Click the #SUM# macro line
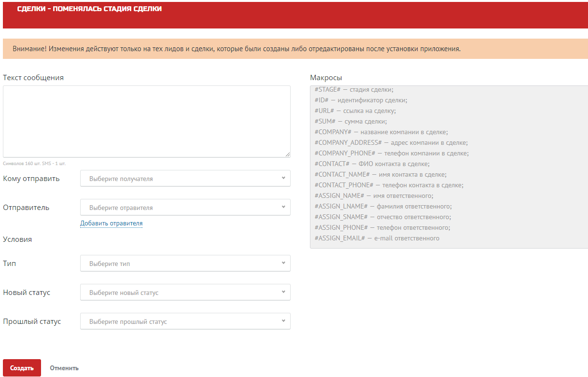588x377 pixels. 351,121
